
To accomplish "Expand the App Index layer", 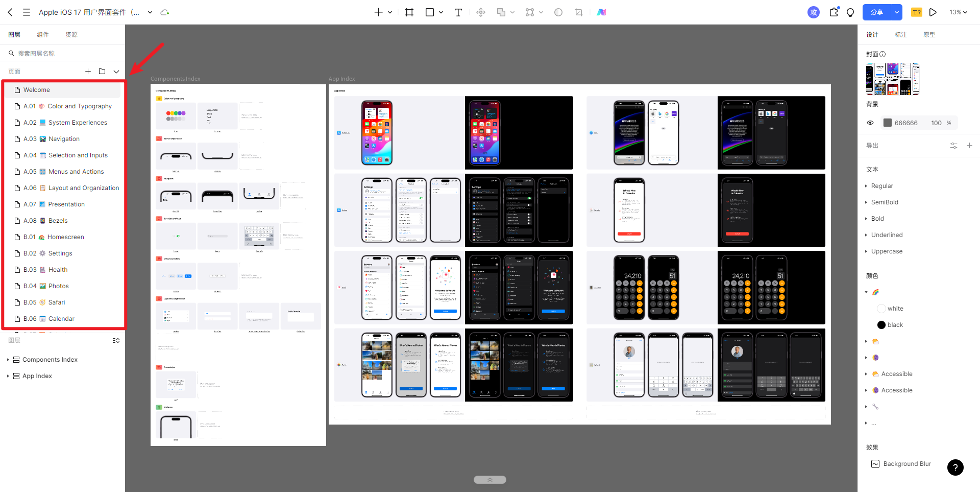I will pyautogui.click(x=8, y=376).
